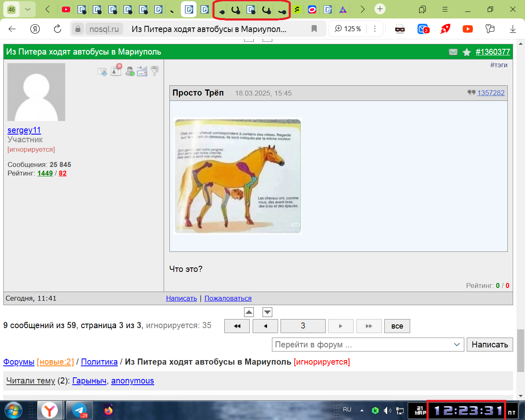Click the horse anatomy image thumbnail
Viewport: 525px width, 420px height.
(237, 176)
